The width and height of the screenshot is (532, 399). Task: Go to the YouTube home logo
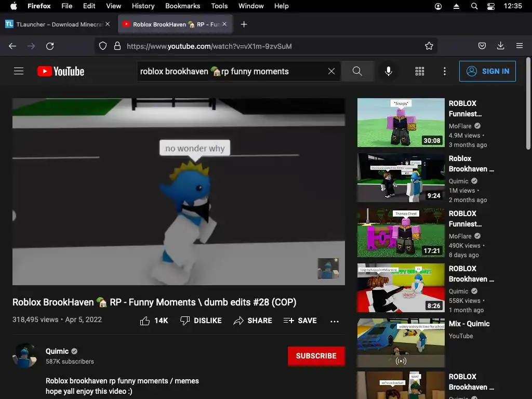click(61, 71)
